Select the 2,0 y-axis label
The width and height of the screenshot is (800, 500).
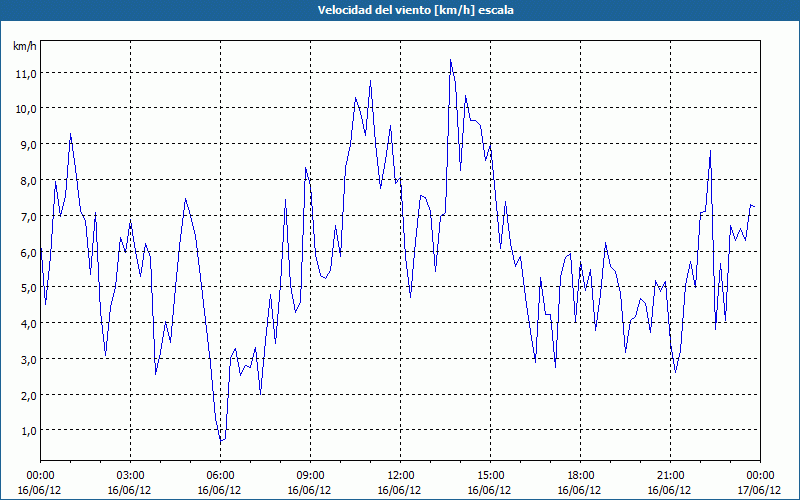pos(29,395)
